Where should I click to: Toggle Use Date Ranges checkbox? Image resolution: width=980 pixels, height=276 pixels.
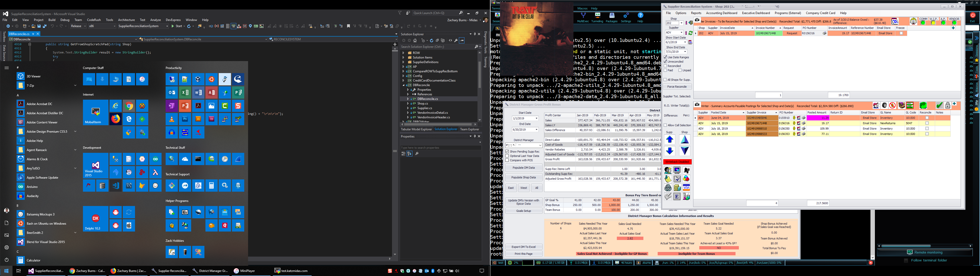(x=665, y=57)
